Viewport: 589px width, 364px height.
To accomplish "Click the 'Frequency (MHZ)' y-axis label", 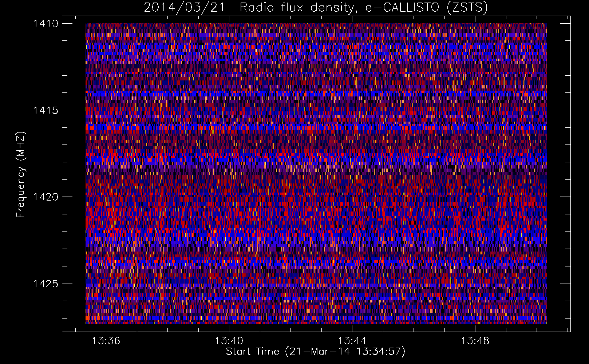I will pos(21,175).
